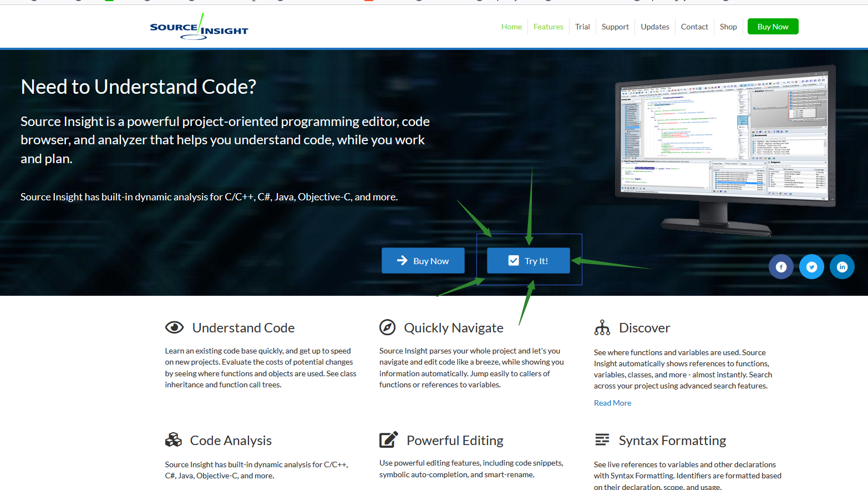The image size is (868, 490).
Task: Click the Try It! button
Action: (529, 261)
